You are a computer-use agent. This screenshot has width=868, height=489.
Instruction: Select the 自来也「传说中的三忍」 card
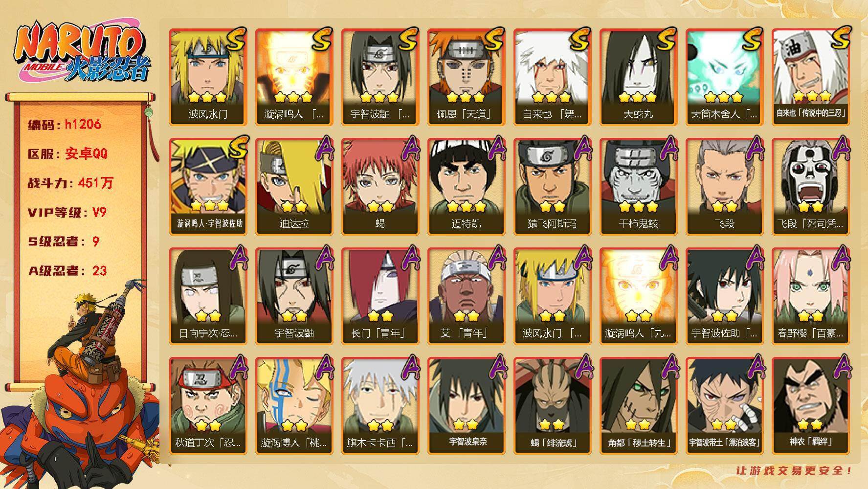coord(811,77)
